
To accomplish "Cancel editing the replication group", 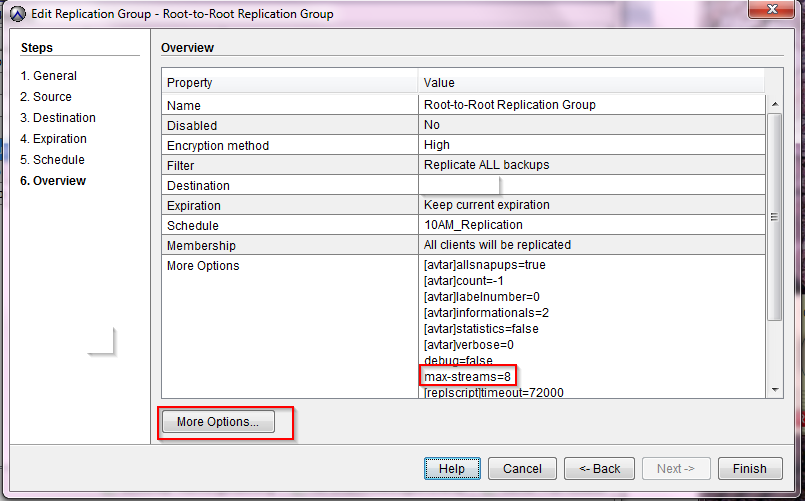I will 522,469.
